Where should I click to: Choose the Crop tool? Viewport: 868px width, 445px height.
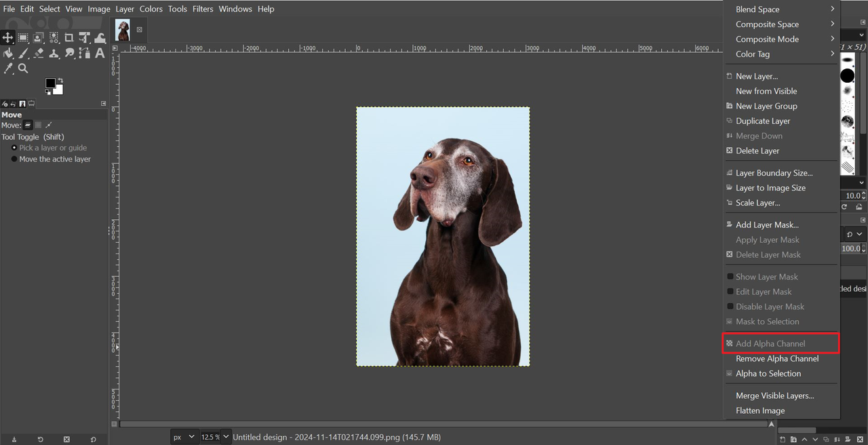[69, 38]
